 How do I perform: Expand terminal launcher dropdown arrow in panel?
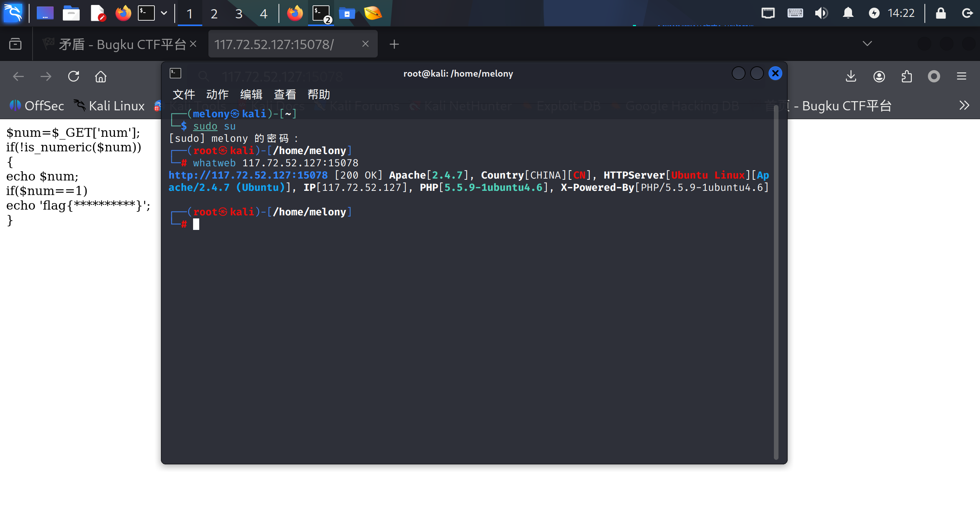coord(164,13)
